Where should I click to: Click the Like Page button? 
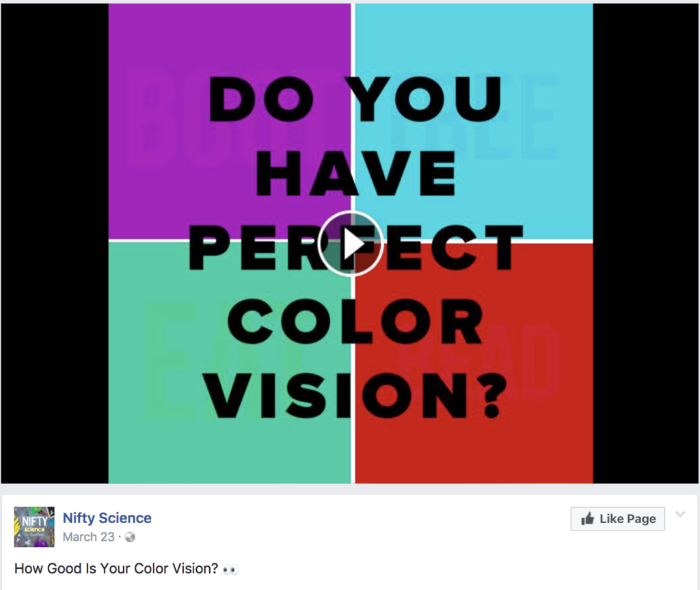(x=617, y=518)
